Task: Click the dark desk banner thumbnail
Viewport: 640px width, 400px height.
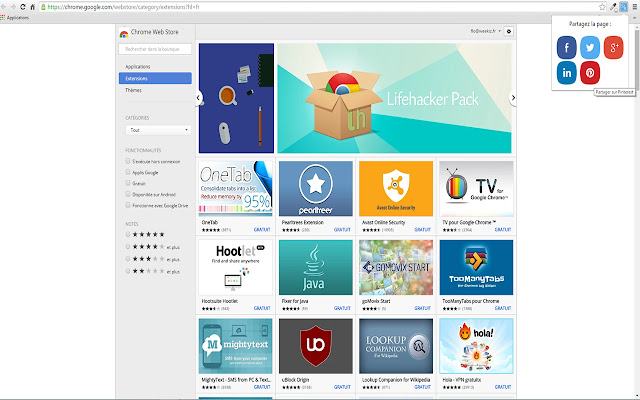Action: [x=236, y=98]
